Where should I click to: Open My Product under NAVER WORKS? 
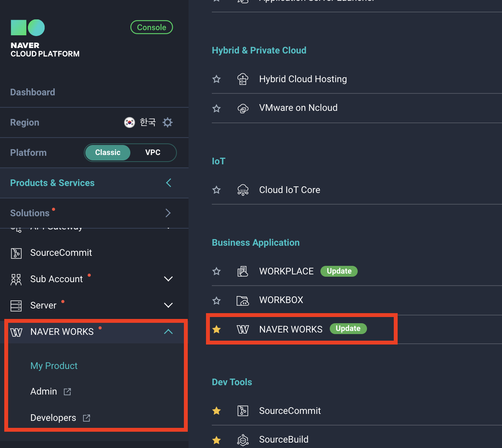54,366
